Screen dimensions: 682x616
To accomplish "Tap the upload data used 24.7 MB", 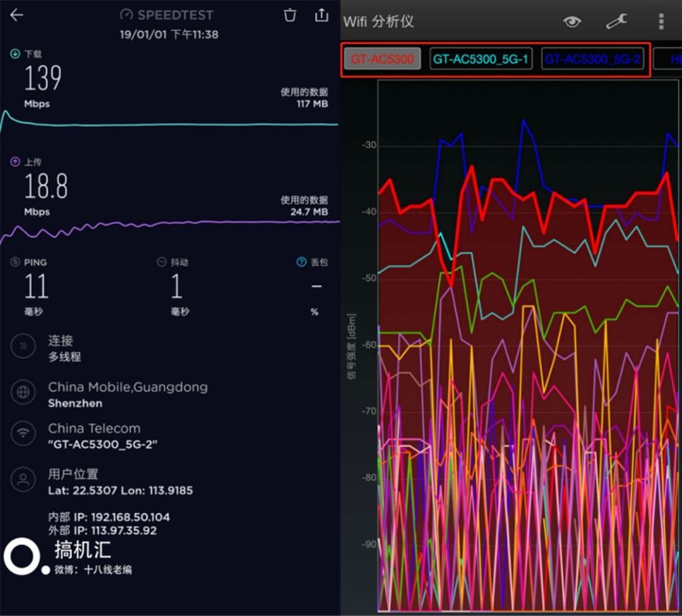I will click(x=309, y=212).
